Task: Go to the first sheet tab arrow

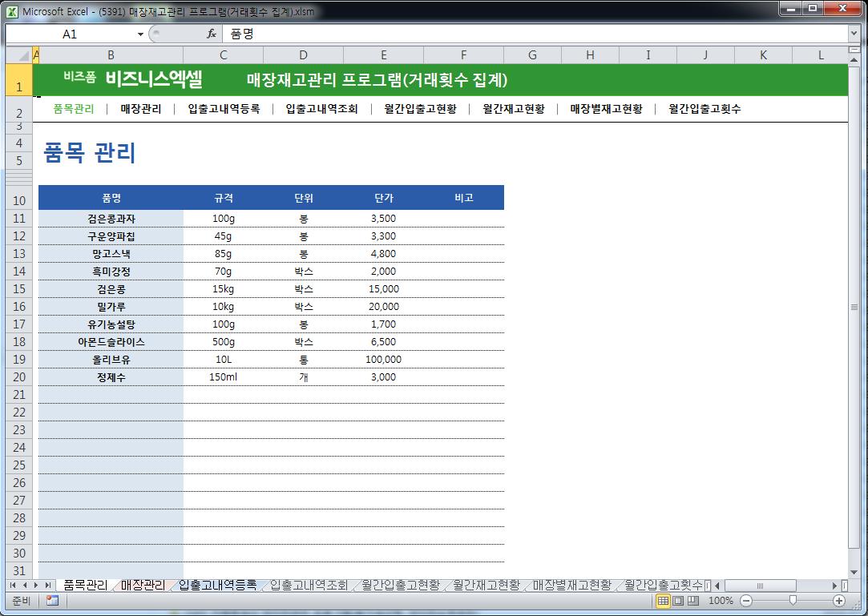Action: click(14, 586)
